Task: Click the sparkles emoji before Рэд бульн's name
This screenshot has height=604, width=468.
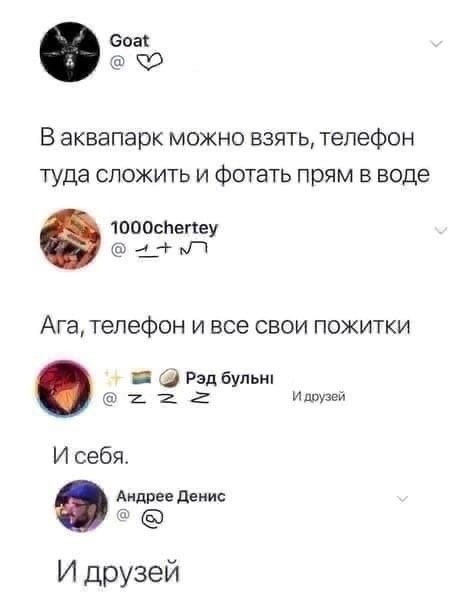Action: [x=114, y=378]
